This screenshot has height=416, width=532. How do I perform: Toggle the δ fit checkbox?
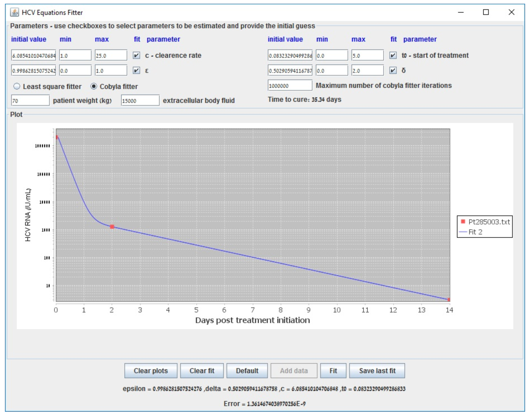tap(393, 71)
